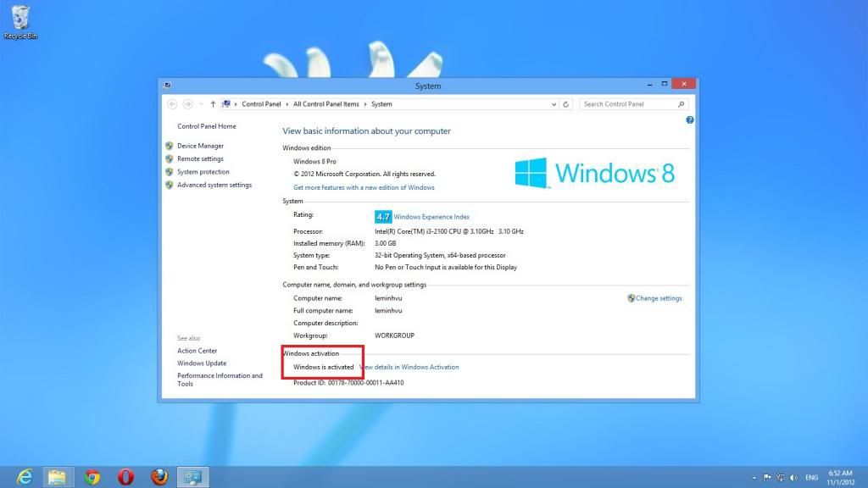Refresh the System page

click(565, 104)
